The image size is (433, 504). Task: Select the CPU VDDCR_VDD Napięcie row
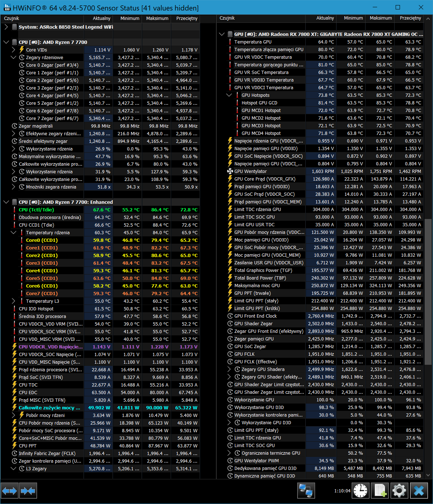pos(100,347)
